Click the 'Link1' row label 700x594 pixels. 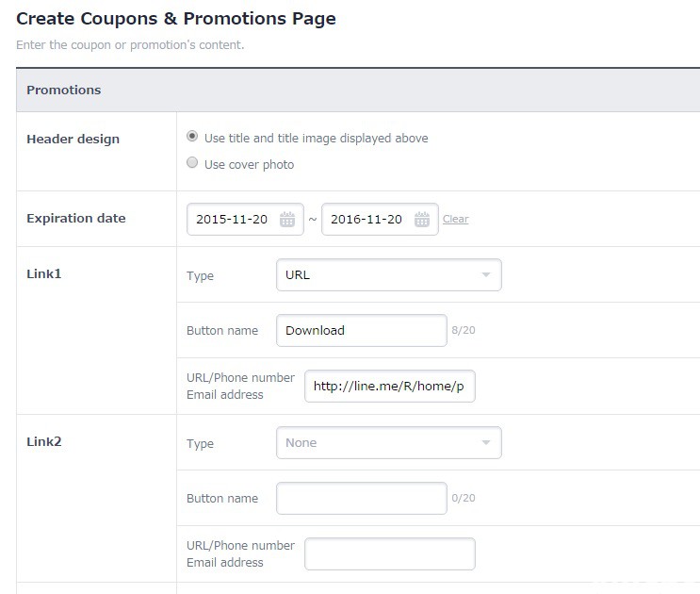[x=43, y=273]
